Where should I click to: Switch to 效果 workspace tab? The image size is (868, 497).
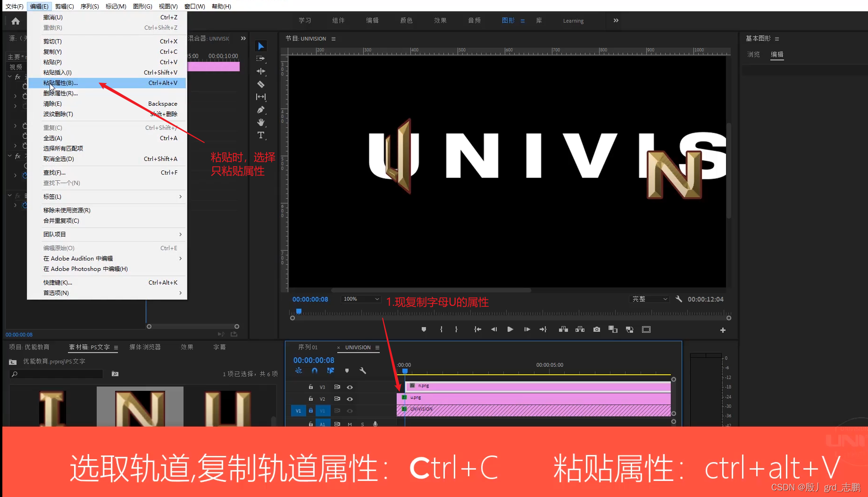(x=440, y=20)
